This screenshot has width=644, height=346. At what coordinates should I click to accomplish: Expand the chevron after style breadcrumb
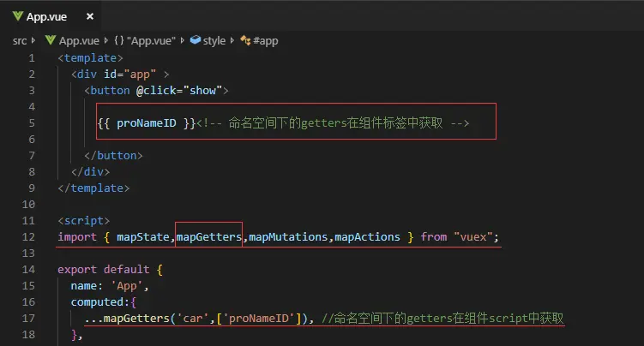(x=232, y=40)
